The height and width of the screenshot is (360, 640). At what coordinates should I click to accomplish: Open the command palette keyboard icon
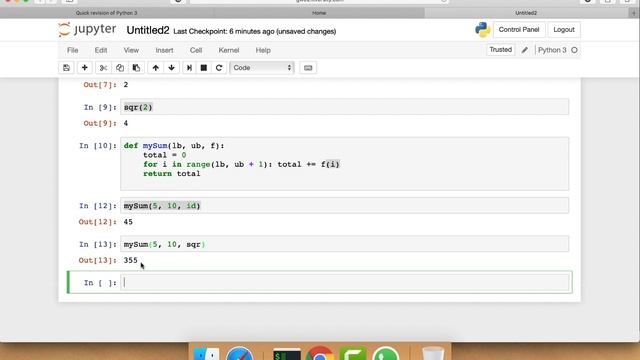[x=308, y=68]
